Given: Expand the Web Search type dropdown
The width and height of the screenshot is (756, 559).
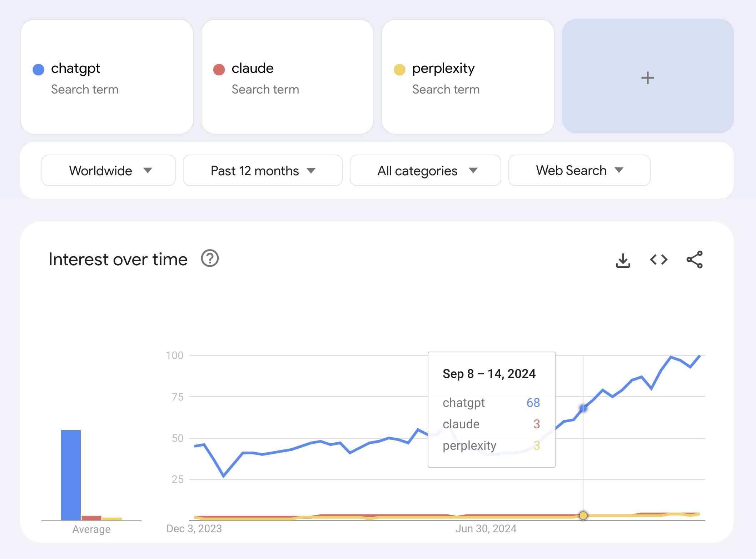Looking at the screenshot, I should point(579,170).
